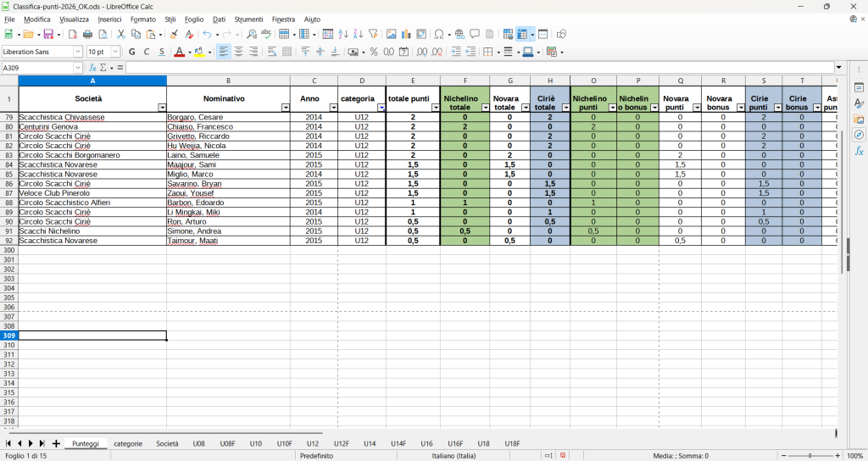
Task: Toggle Underline formatting button
Action: (162, 52)
